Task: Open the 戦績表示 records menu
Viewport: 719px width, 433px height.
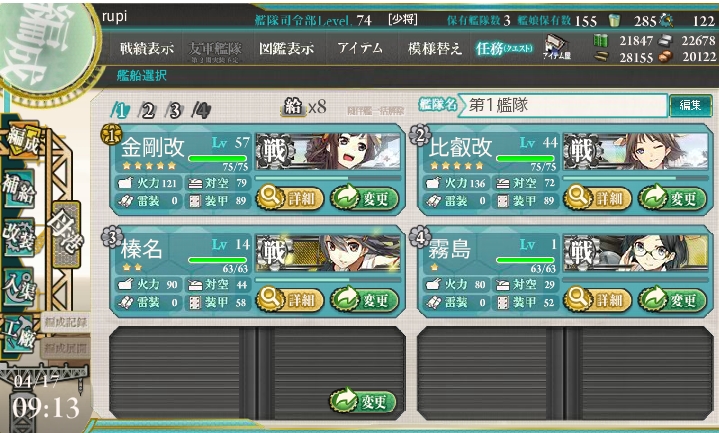Action: (147, 48)
